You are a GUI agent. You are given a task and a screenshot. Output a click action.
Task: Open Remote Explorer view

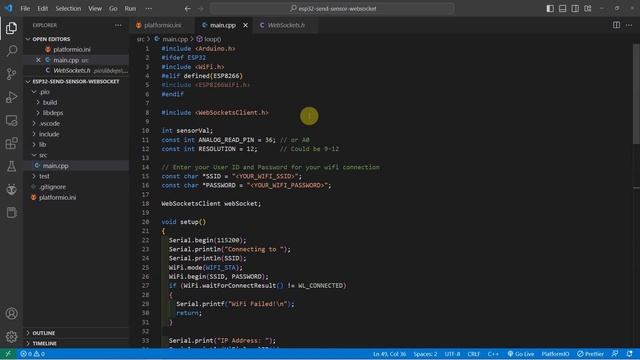tap(11, 120)
